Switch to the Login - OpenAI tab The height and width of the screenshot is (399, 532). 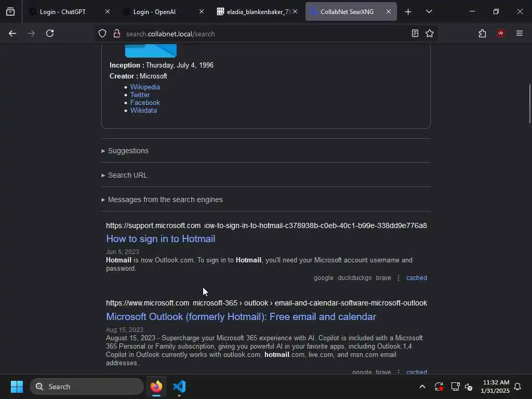[x=163, y=11]
